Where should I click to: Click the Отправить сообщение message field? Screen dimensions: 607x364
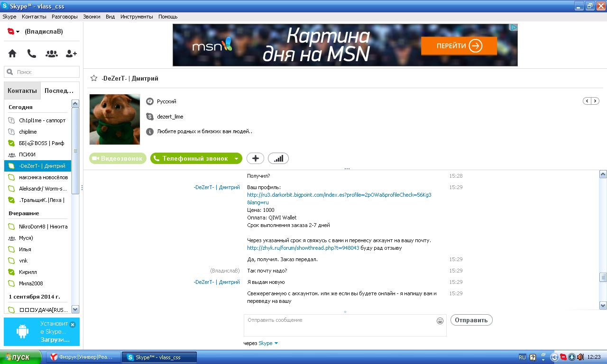(x=345, y=325)
